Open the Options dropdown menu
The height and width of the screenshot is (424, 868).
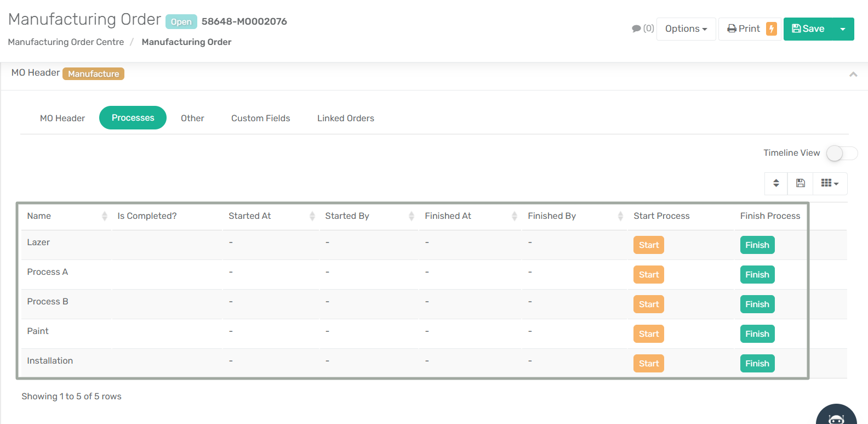coord(686,29)
